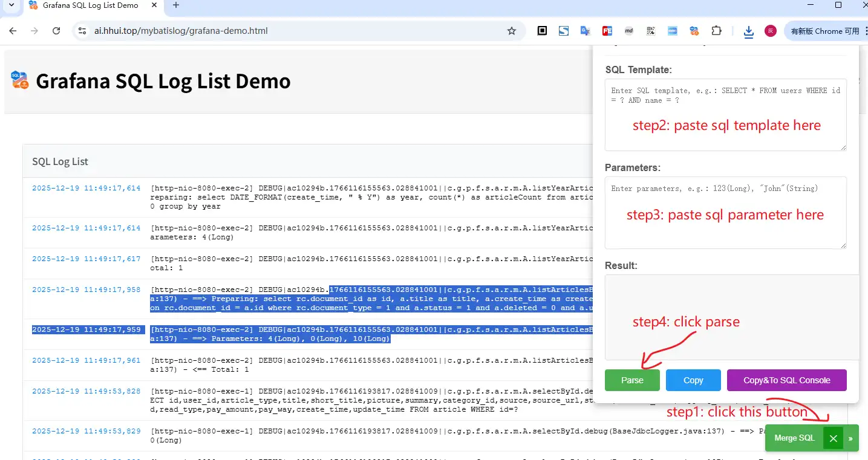Reload the current page

tap(56, 31)
